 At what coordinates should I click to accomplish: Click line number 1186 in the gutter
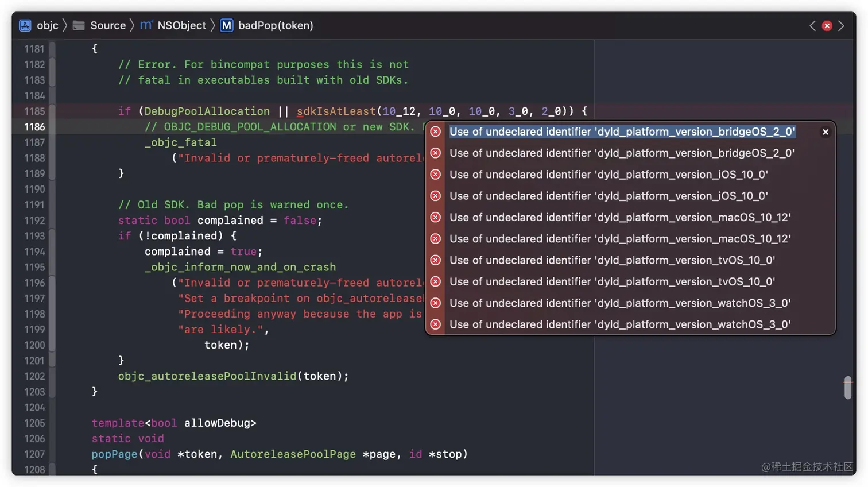pos(34,127)
